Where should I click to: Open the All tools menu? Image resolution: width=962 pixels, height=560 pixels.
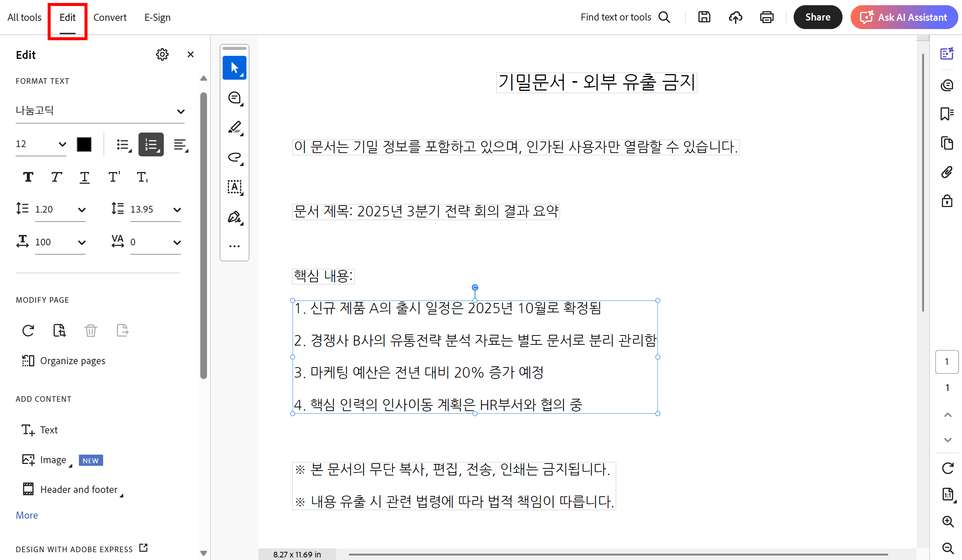click(x=25, y=17)
